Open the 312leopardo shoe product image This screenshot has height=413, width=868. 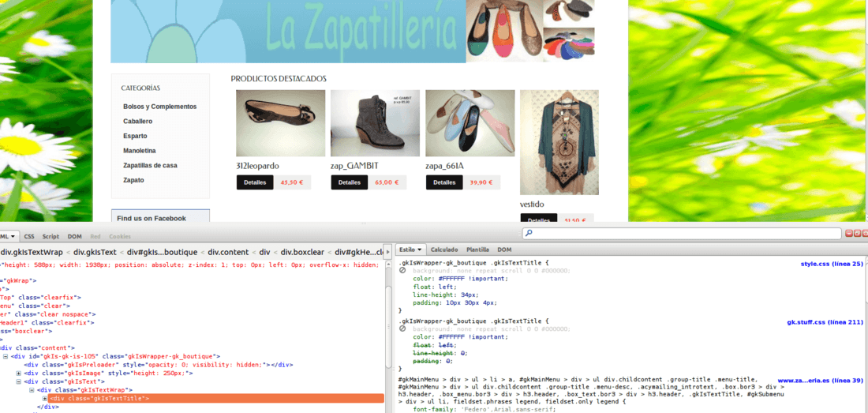tap(281, 123)
